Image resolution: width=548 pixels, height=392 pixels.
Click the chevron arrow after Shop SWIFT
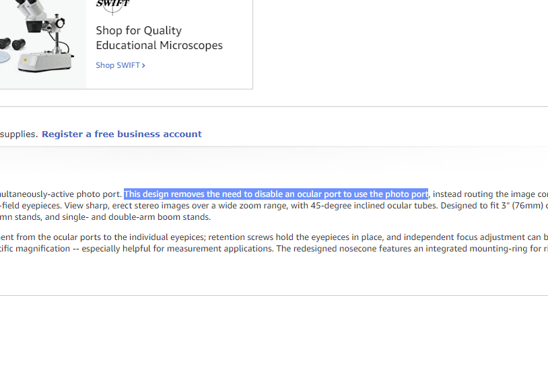143,65
